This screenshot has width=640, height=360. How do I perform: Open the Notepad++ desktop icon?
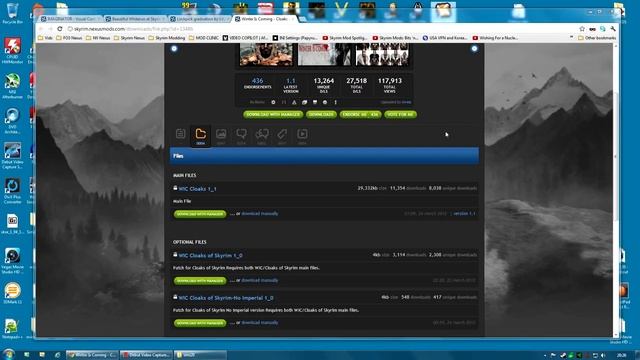pos(12,329)
